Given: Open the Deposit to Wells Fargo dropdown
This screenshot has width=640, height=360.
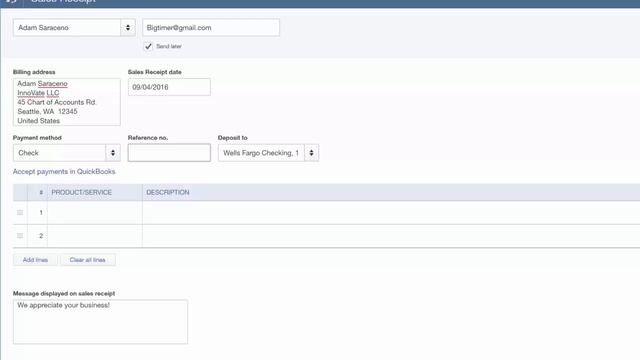Looking at the screenshot, I should point(268,153).
